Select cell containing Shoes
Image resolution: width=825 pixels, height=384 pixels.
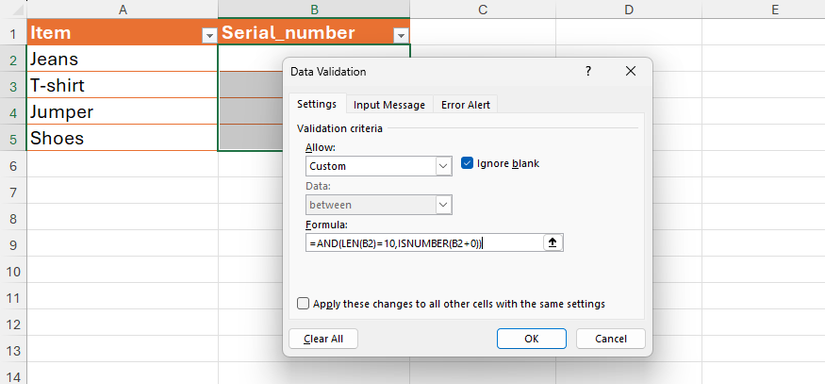(x=122, y=138)
